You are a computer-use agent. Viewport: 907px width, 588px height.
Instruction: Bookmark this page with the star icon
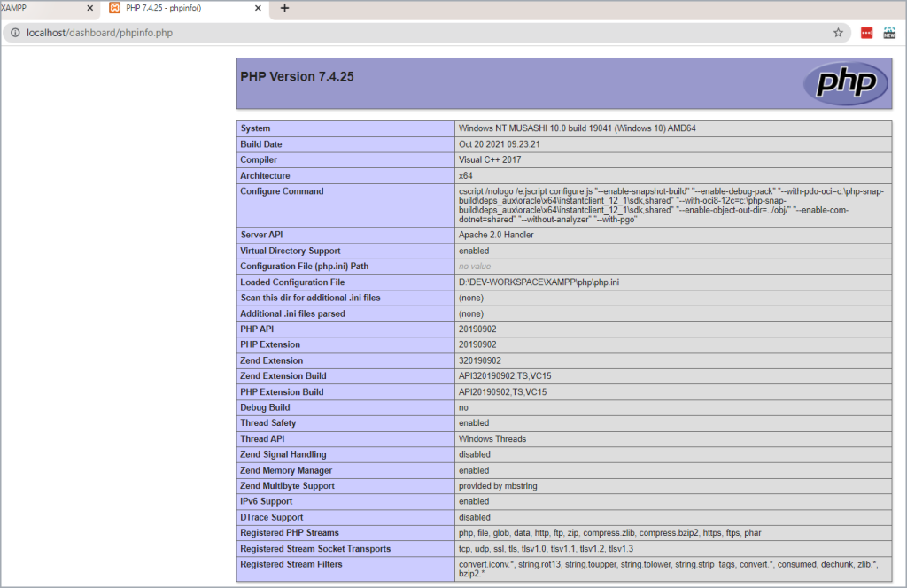click(838, 33)
